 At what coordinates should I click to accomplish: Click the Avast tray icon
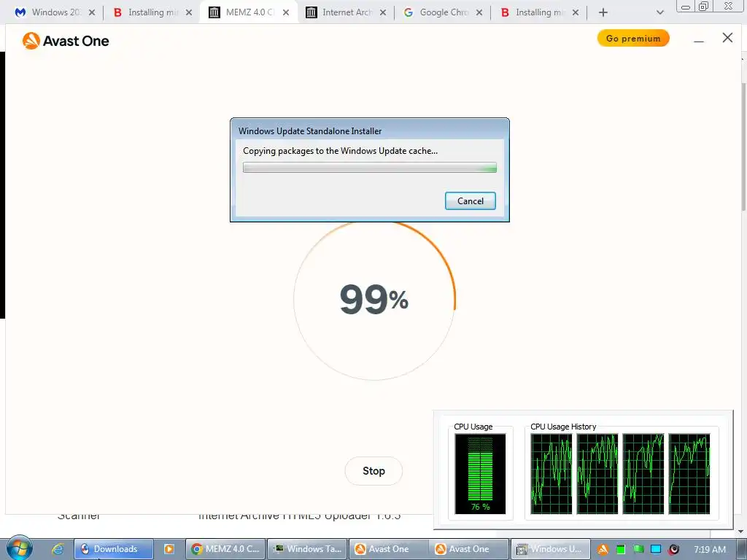(x=603, y=549)
